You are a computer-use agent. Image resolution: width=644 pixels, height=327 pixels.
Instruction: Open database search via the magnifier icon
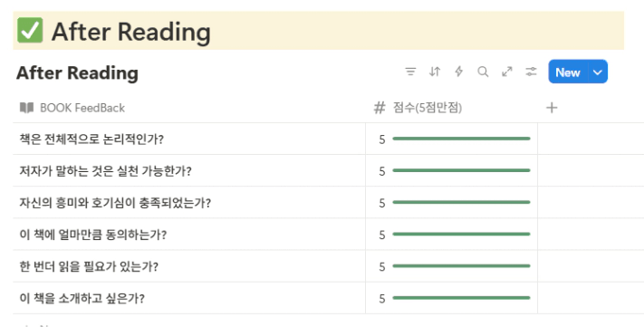(x=483, y=72)
